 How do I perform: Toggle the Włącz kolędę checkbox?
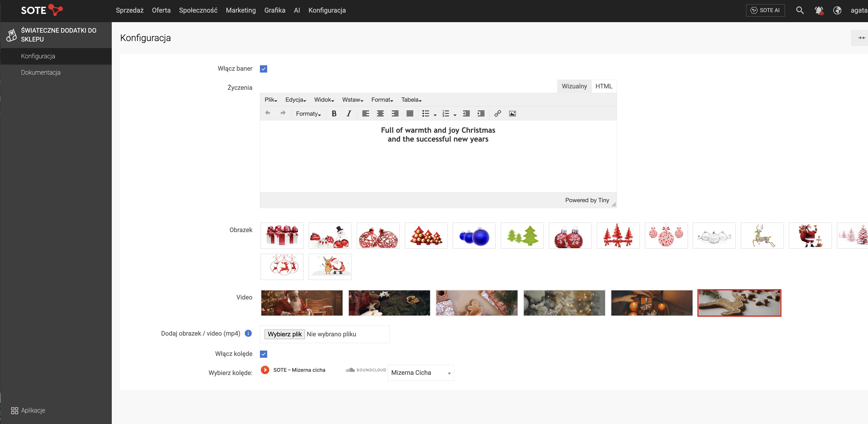[263, 354]
